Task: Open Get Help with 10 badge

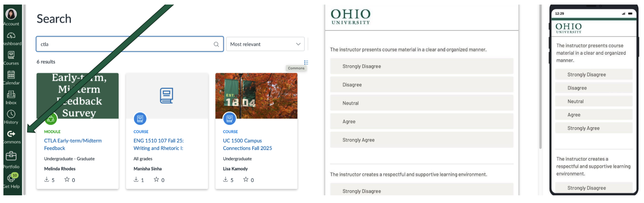Action: click(x=11, y=181)
